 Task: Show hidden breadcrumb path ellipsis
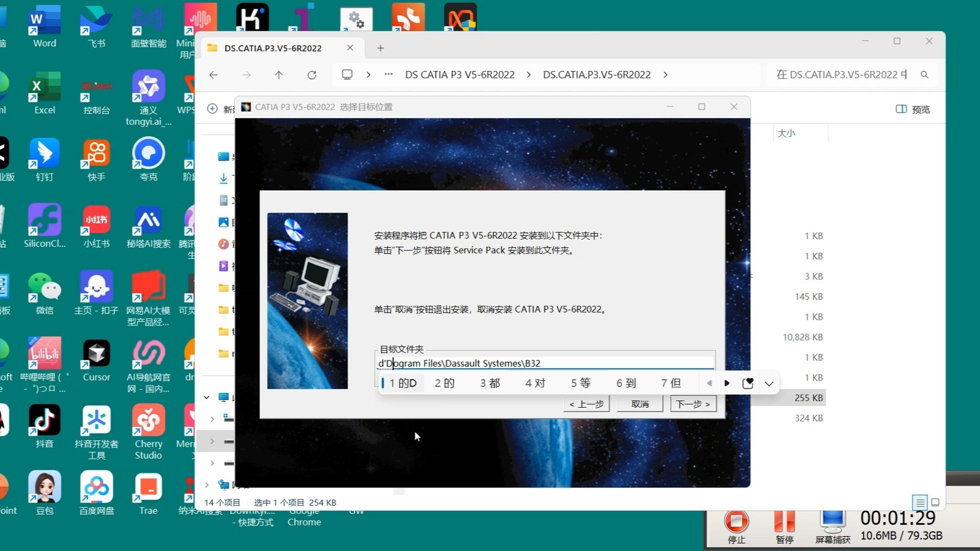(388, 75)
